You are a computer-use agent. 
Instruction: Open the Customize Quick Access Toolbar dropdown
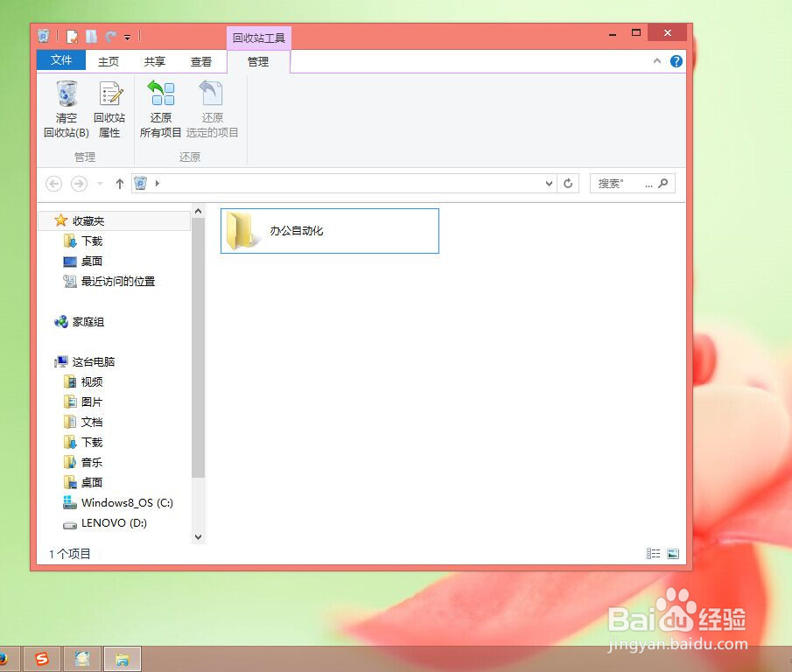[127, 38]
